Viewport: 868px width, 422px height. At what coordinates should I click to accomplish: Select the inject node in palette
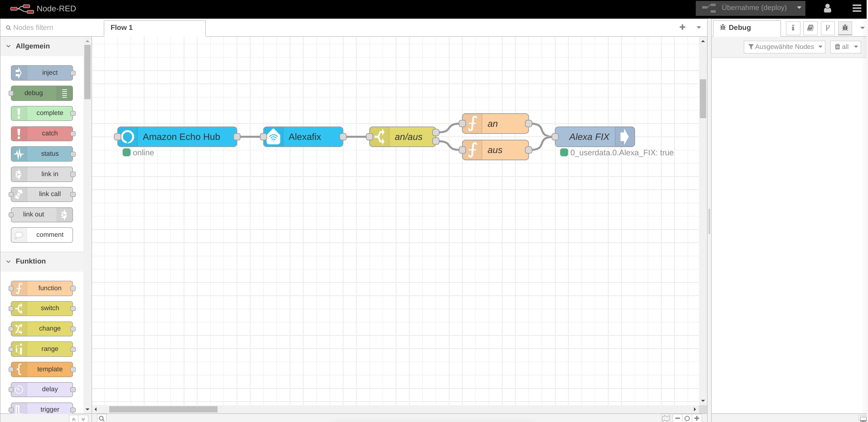coord(42,73)
